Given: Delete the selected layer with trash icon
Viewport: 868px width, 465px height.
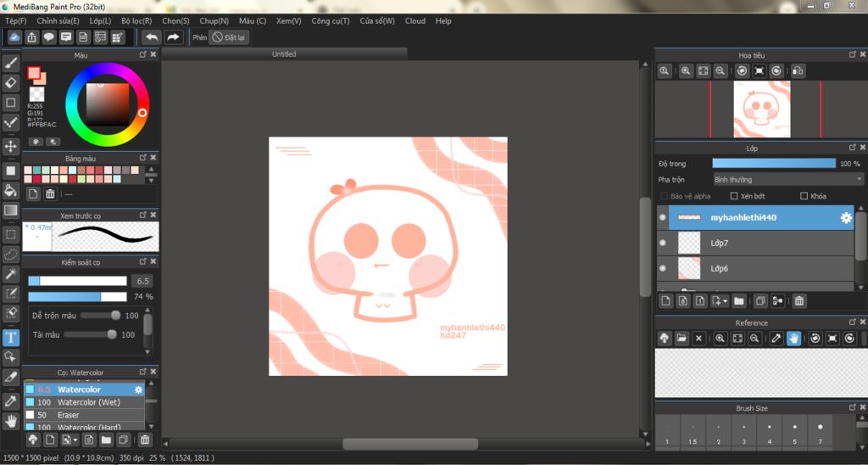Looking at the screenshot, I should [798, 301].
